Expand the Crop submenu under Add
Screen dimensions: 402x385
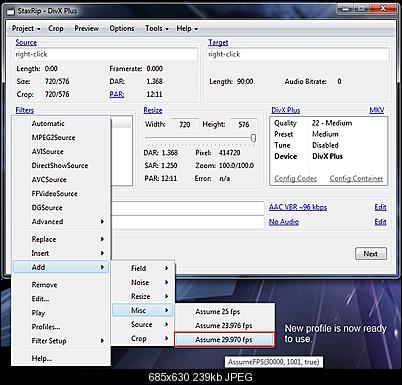pos(143,338)
